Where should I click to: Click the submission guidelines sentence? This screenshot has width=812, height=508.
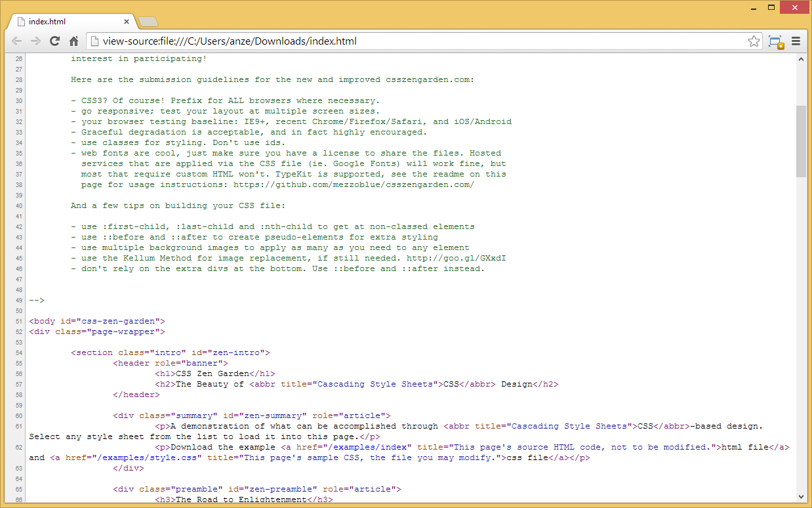[x=273, y=80]
